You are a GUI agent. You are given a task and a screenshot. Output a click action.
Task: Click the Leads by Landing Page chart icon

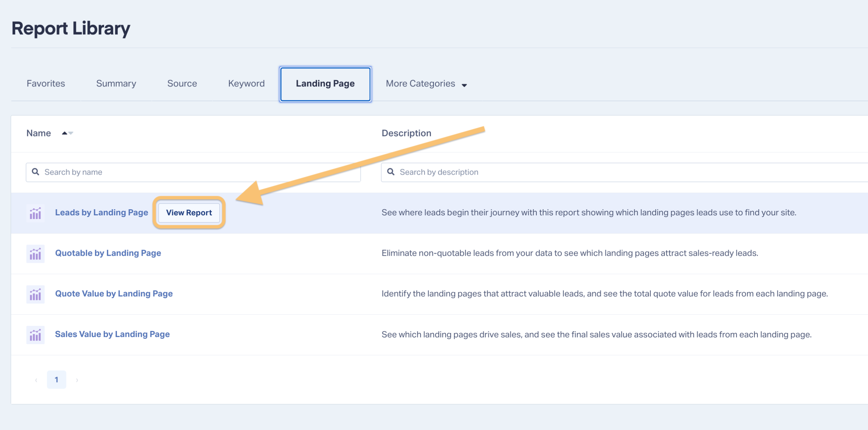[35, 213]
